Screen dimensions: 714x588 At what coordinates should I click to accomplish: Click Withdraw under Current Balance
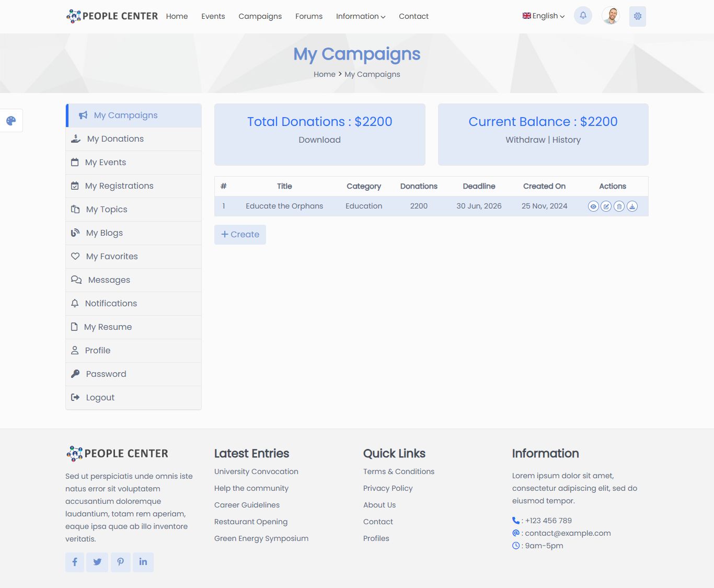click(x=525, y=140)
